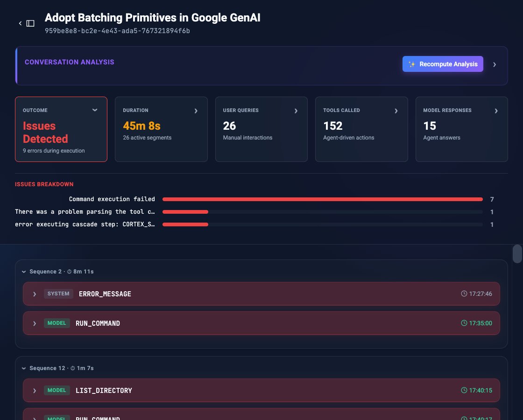Click the ERROR_MESSAGE step name
The width and height of the screenshot is (523, 420).
click(x=105, y=294)
